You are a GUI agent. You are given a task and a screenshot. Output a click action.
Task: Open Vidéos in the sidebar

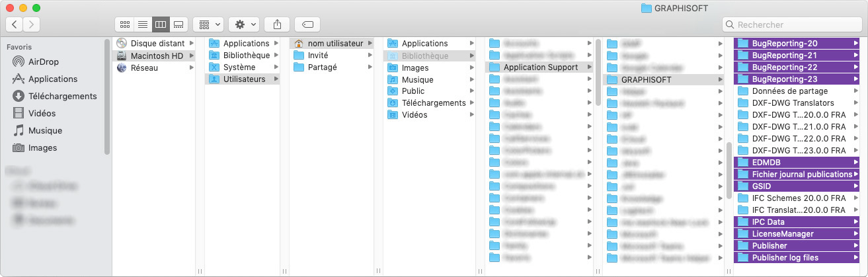[x=42, y=113]
